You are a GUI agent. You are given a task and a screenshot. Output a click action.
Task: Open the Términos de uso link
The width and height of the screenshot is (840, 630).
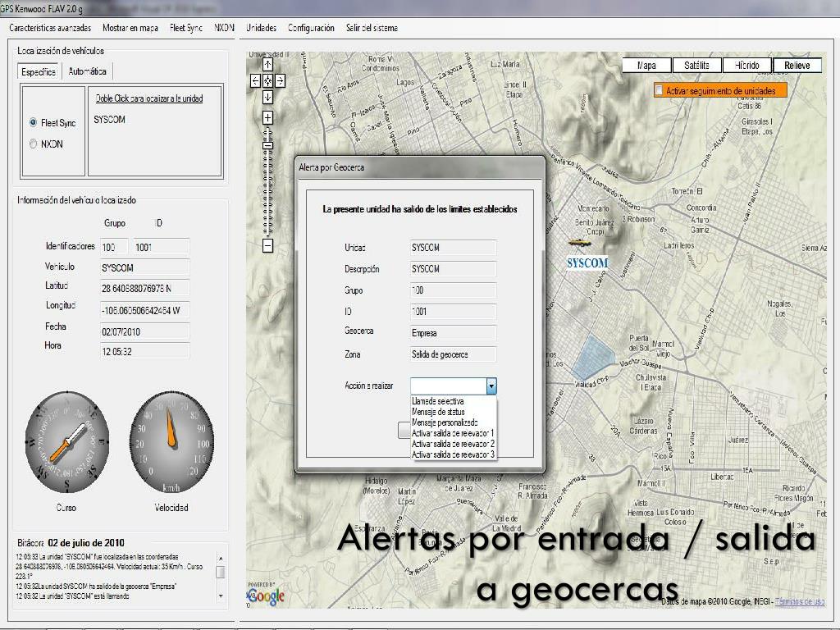point(800,601)
